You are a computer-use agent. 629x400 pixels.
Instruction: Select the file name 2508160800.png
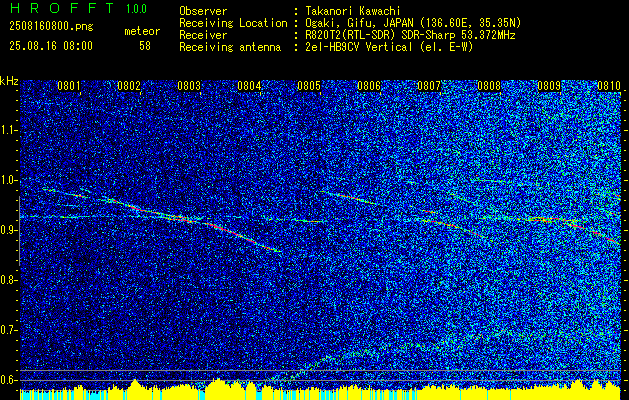coord(51,27)
